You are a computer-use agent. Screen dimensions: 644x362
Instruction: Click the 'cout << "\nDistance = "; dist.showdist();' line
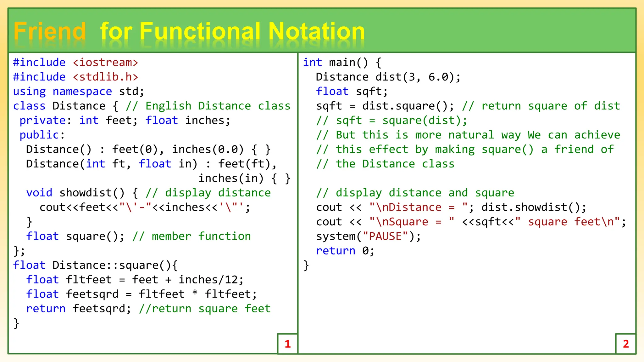[x=451, y=207]
